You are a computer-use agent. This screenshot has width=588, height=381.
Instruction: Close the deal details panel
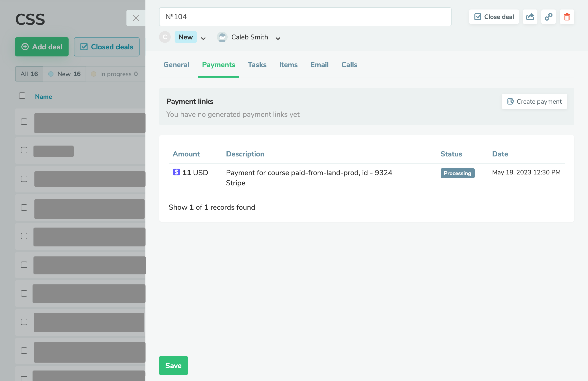click(136, 18)
